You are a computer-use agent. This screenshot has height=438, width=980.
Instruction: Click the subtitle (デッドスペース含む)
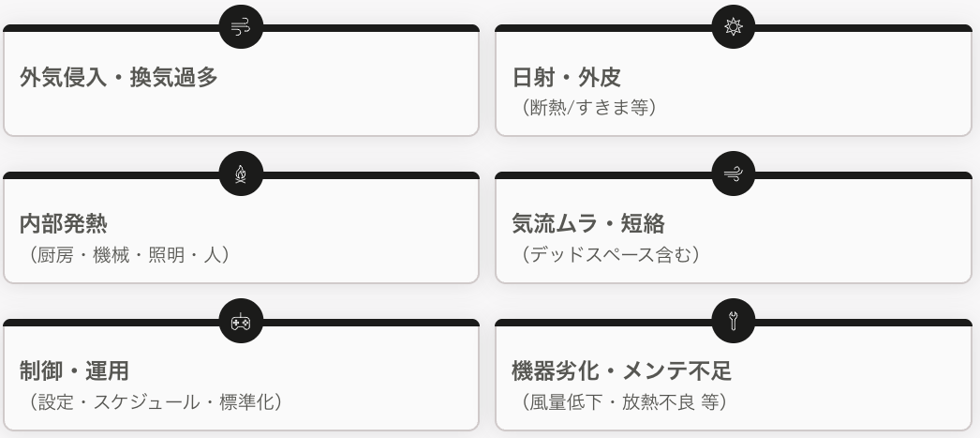(x=611, y=254)
